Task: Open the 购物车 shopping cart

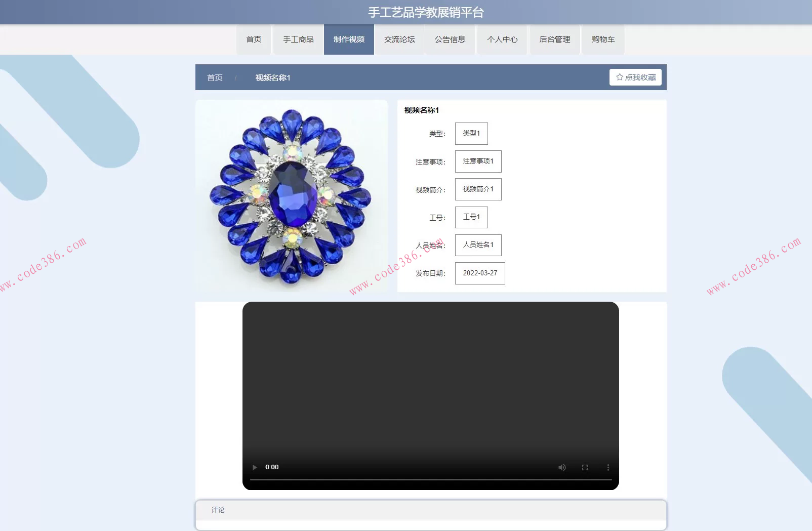Action: click(603, 39)
